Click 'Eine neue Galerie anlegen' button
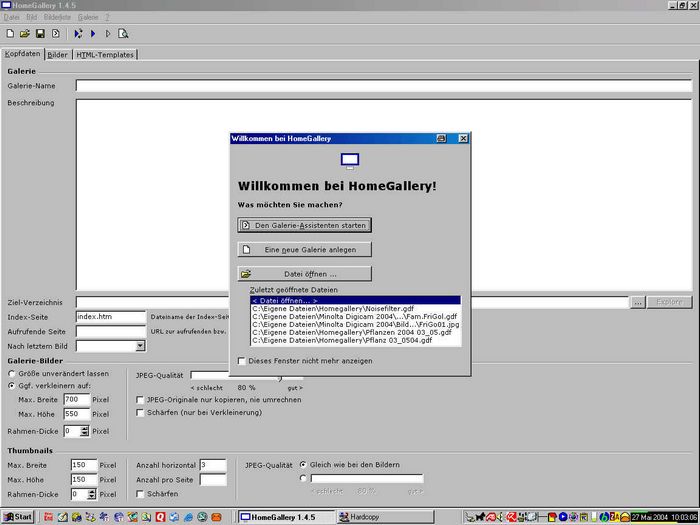Screen dimensions: 700x525 304,250
